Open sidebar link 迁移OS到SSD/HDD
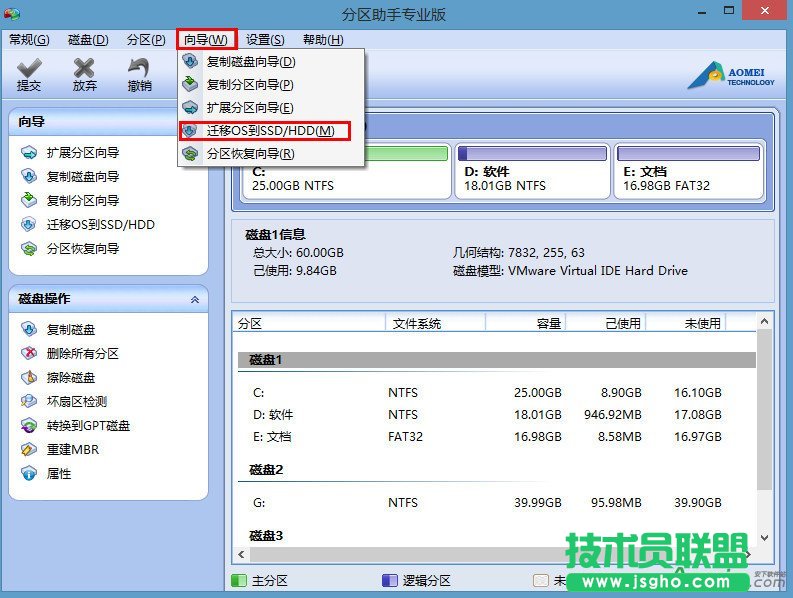The height and width of the screenshot is (598, 793). 101,224
